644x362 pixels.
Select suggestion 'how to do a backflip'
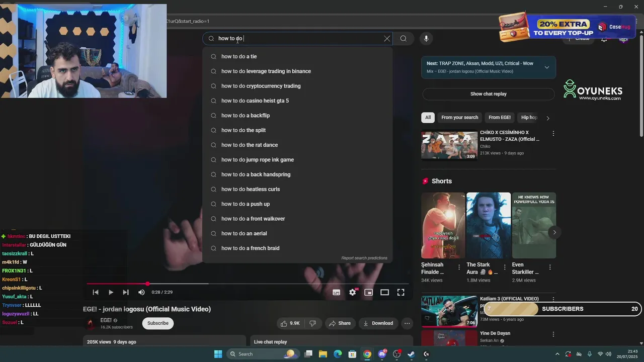tap(297, 116)
